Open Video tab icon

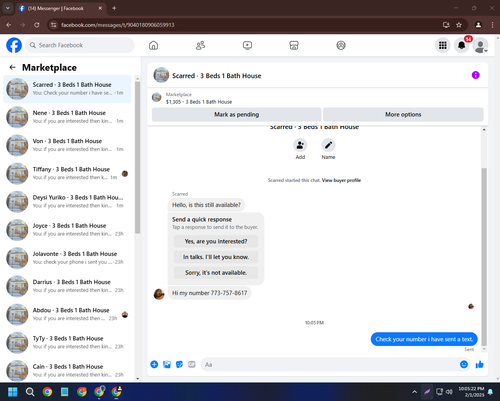click(x=247, y=45)
